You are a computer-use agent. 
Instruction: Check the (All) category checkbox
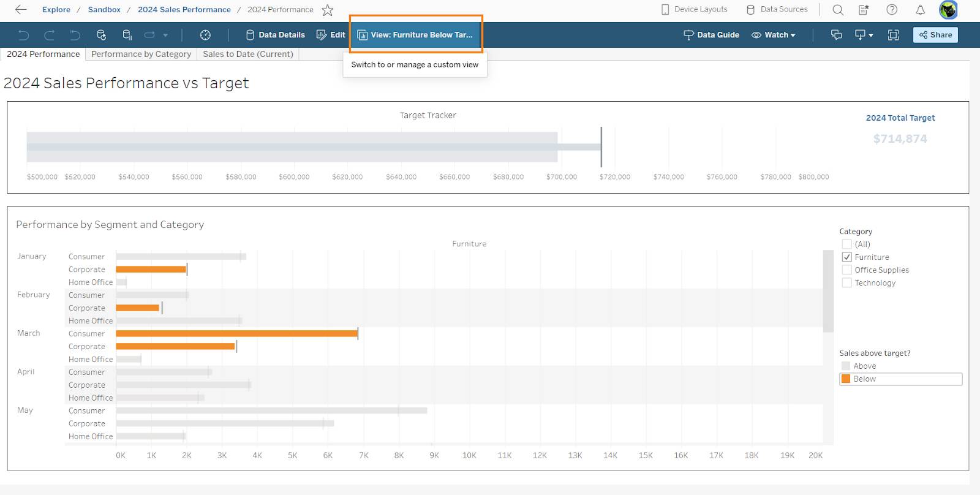tap(846, 244)
